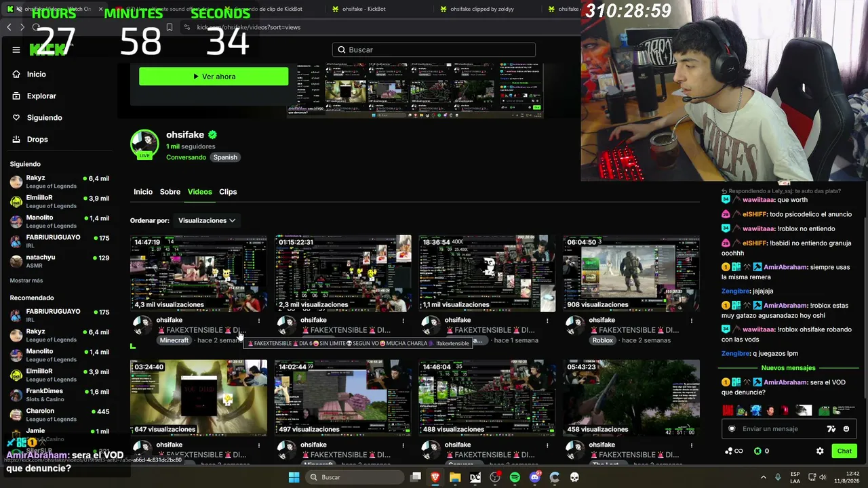This screenshot has width=868, height=488.
Task: Open options menu for the 1,1 mil visualizaciones video
Action: 547,321
